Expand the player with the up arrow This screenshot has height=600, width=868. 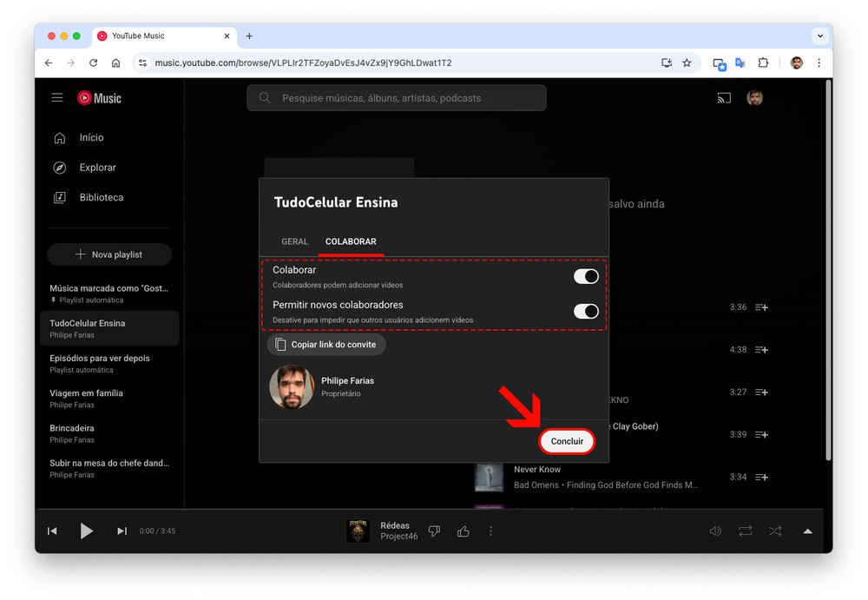[807, 531]
